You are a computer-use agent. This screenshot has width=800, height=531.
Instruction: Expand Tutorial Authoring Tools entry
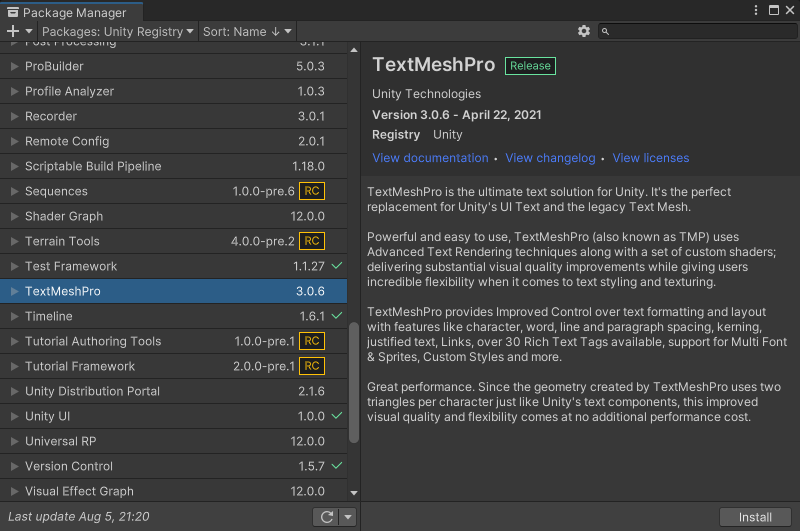14,341
